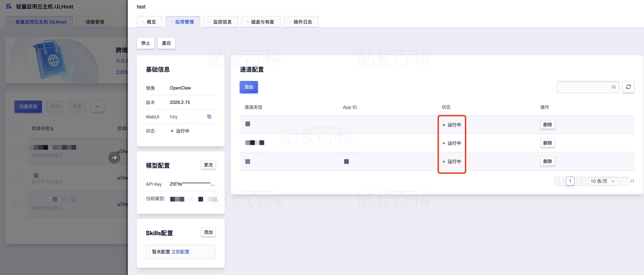Image resolution: width=644 pixels, height=275 pixels.
Task: Click 添加 in the Skills配置 card
Action: coord(208,232)
